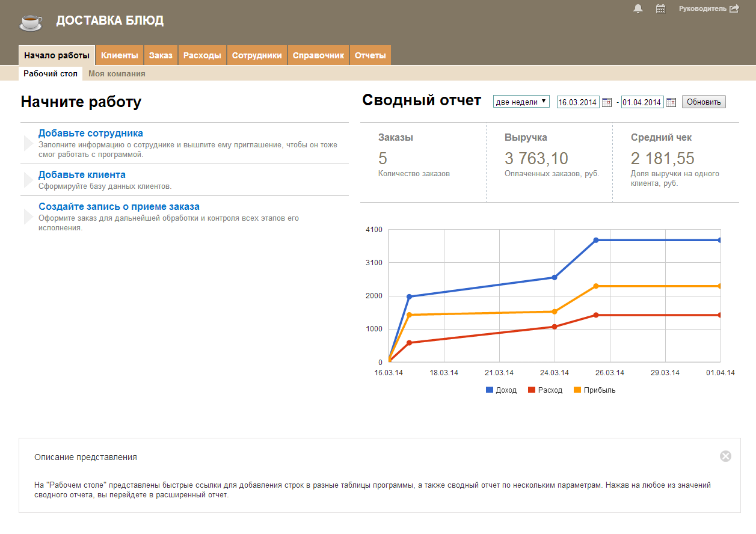The height and width of the screenshot is (534, 756).
Task: Click the blue Доход legend swatch
Action: [489, 390]
